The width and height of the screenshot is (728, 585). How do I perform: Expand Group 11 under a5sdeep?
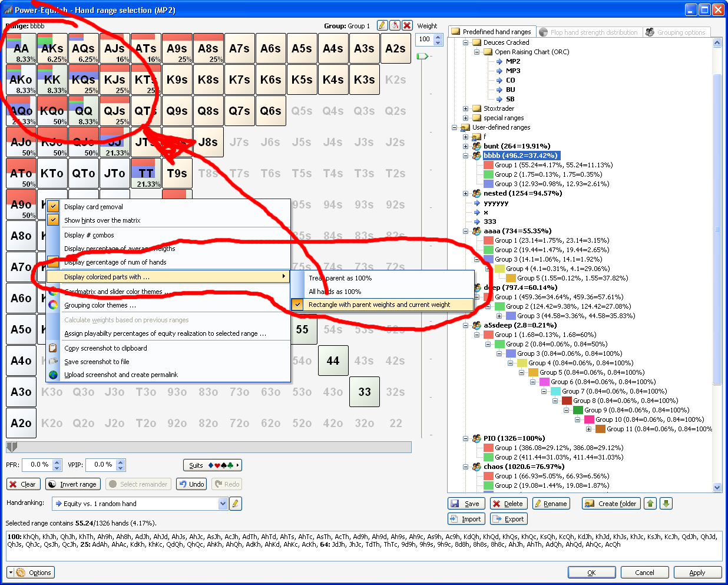pyautogui.click(x=588, y=429)
